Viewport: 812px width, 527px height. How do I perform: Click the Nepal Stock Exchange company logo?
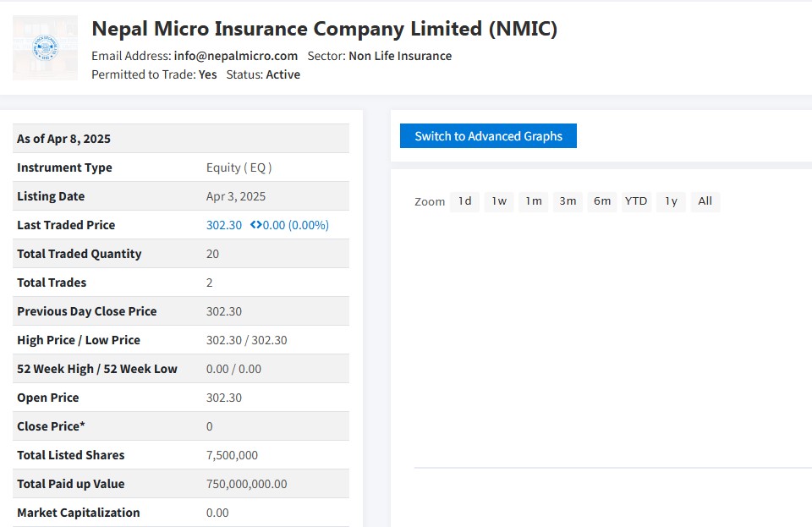coord(45,47)
